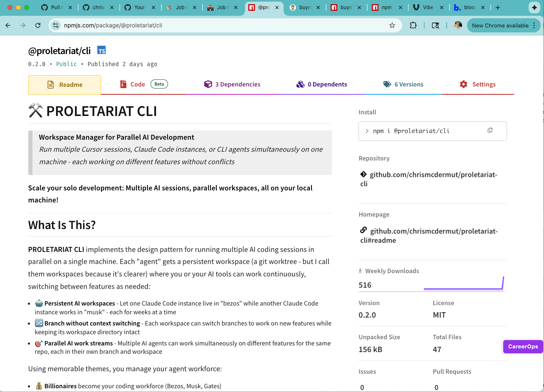Click the purple CareerOps button
Image resolution: width=544 pixels, height=392 pixels.
523,346
